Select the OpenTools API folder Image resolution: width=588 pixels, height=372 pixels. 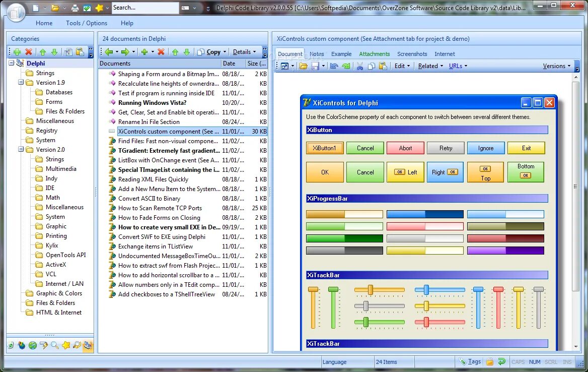click(x=65, y=255)
